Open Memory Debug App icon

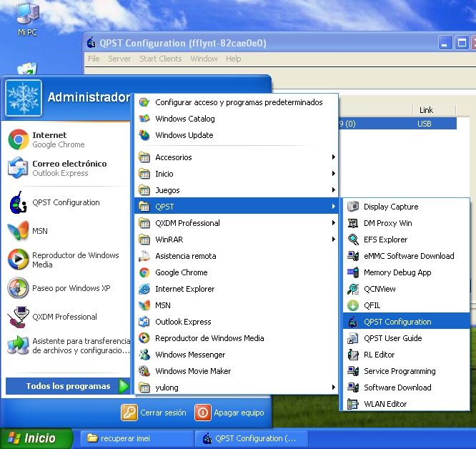[x=353, y=272]
